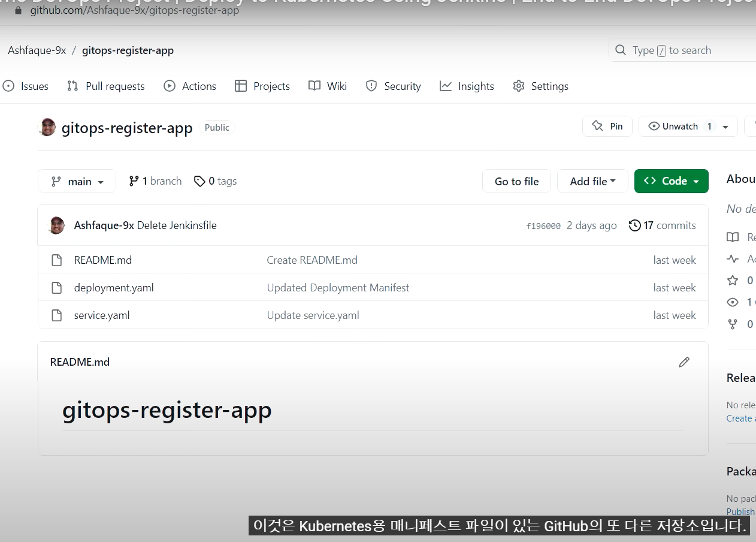Click the history clock icon

[x=634, y=225]
